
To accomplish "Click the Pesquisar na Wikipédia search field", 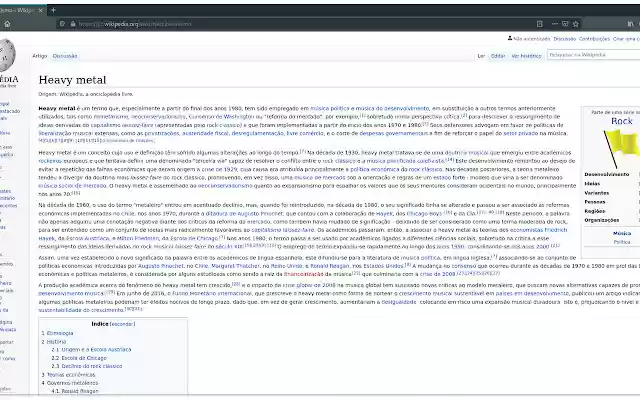I will pyautogui.click(x=593, y=55).
